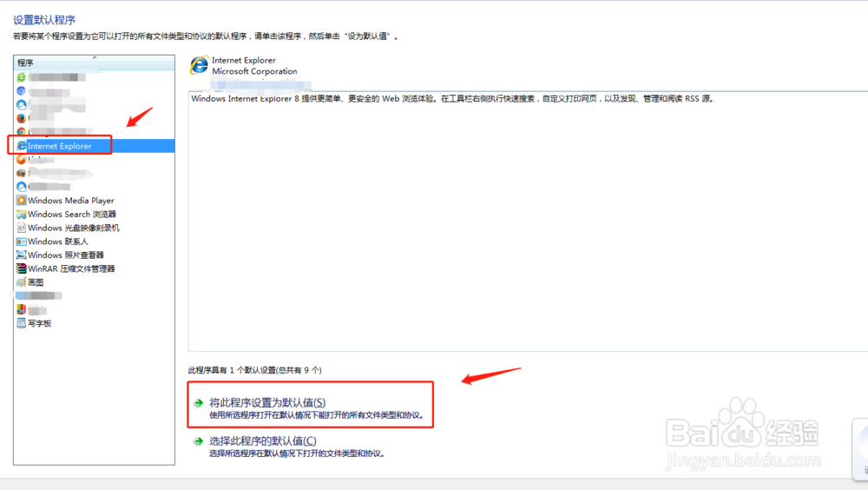Image resolution: width=868 pixels, height=490 pixels.
Task: Click the large Internet Explorer logo in details pane
Action: coord(200,65)
